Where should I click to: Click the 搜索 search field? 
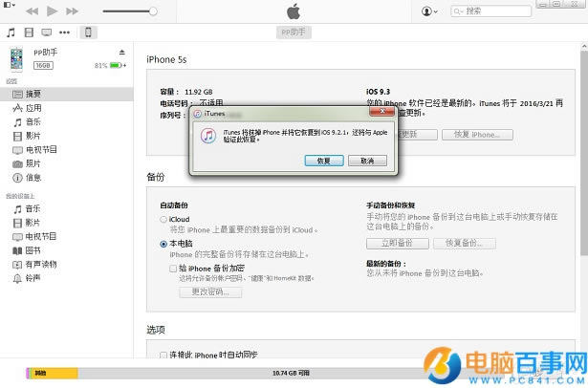coord(490,11)
